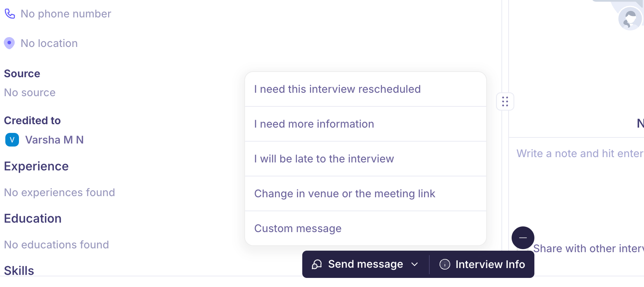This screenshot has width=644, height=287.
Task: Click the "No phone number" text
Action: 66,14
